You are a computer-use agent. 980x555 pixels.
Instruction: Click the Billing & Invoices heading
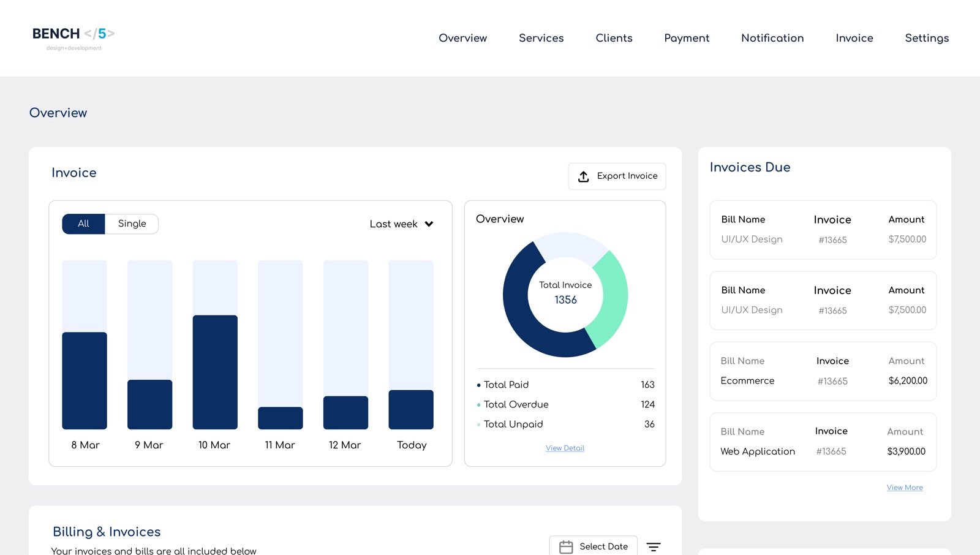(x=107, y=532)
